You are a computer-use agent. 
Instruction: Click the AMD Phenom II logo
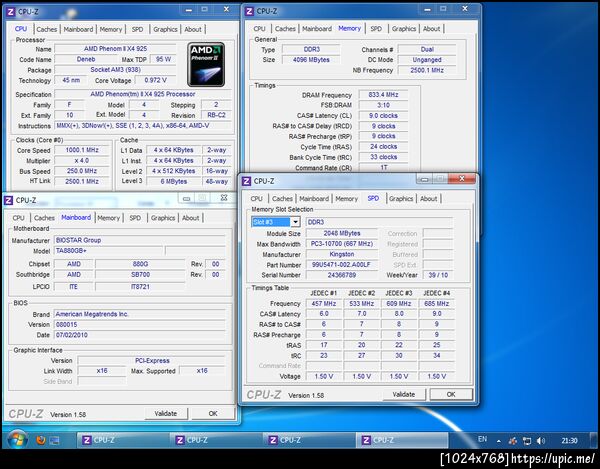pos(206,64)
